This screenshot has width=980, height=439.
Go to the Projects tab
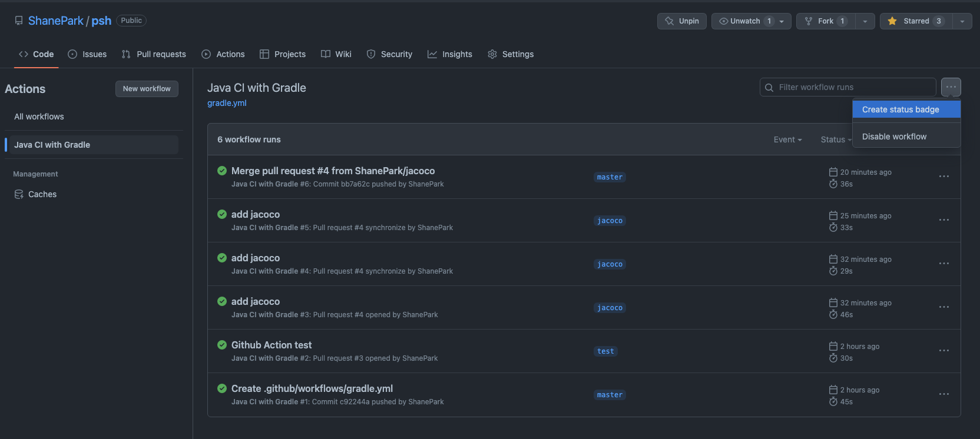coord(283,54)
